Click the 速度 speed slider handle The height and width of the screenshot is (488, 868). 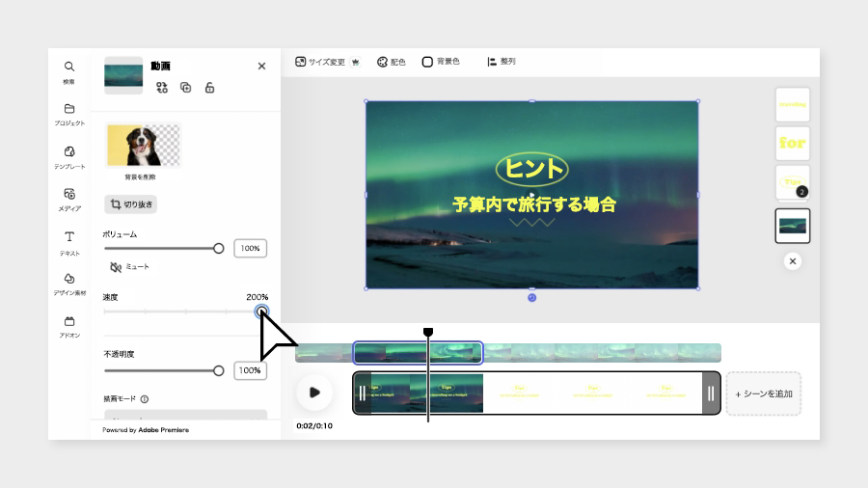[261, 312]
